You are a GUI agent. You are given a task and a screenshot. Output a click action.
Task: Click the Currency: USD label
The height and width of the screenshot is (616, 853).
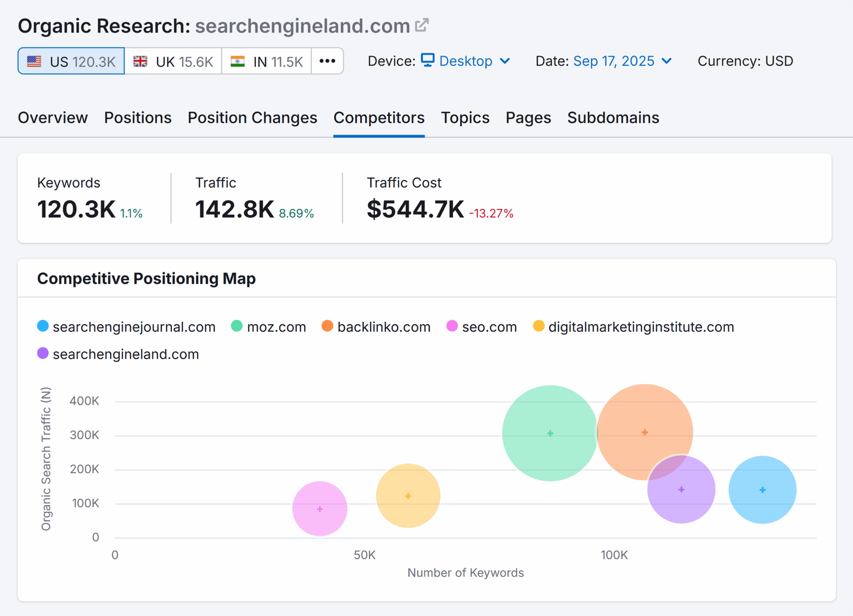tap(745, 61)
